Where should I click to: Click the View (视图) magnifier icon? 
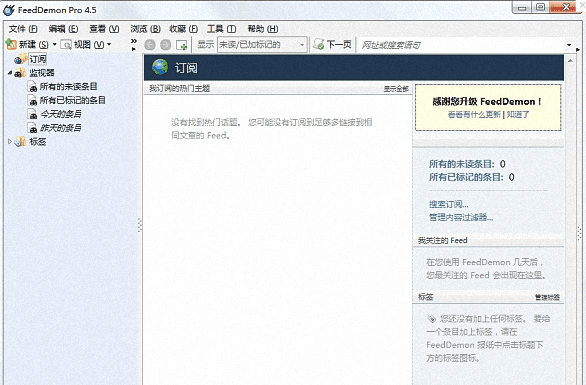click(x=66, y=45)
